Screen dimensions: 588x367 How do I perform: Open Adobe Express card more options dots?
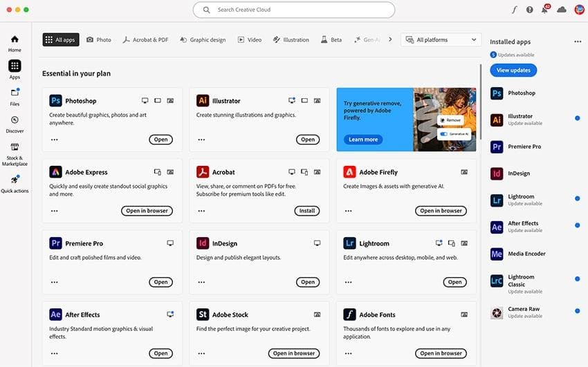point(55,211)
